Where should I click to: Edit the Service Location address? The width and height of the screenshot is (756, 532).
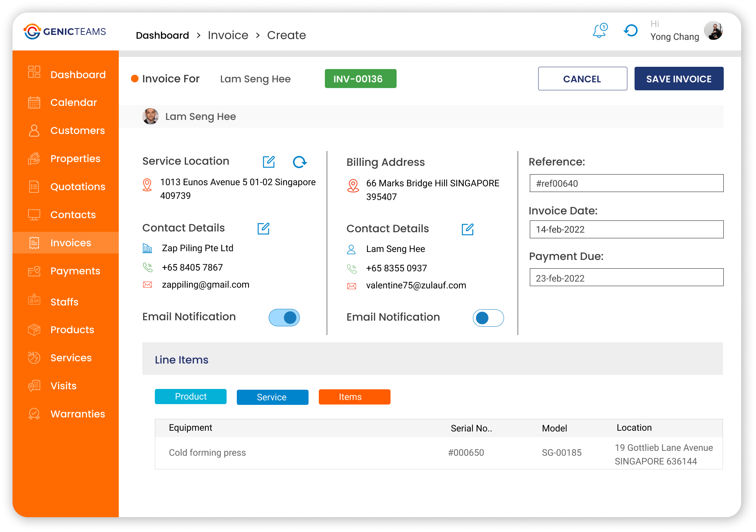coord(269,162)
